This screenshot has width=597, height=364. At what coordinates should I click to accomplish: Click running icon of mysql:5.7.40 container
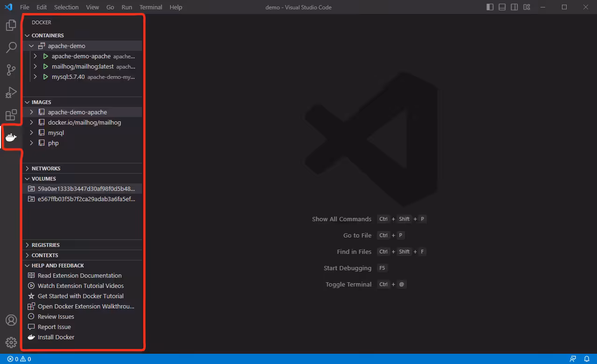(x=45, y=77)
